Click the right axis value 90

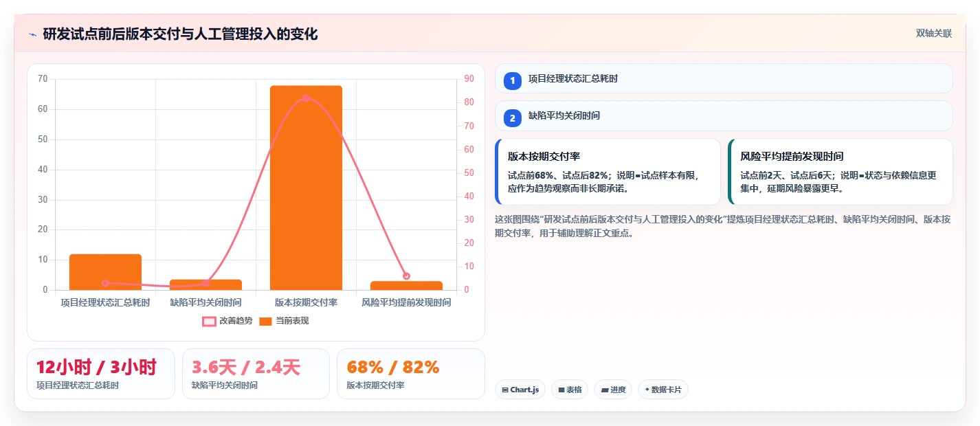tap(469, 79)
